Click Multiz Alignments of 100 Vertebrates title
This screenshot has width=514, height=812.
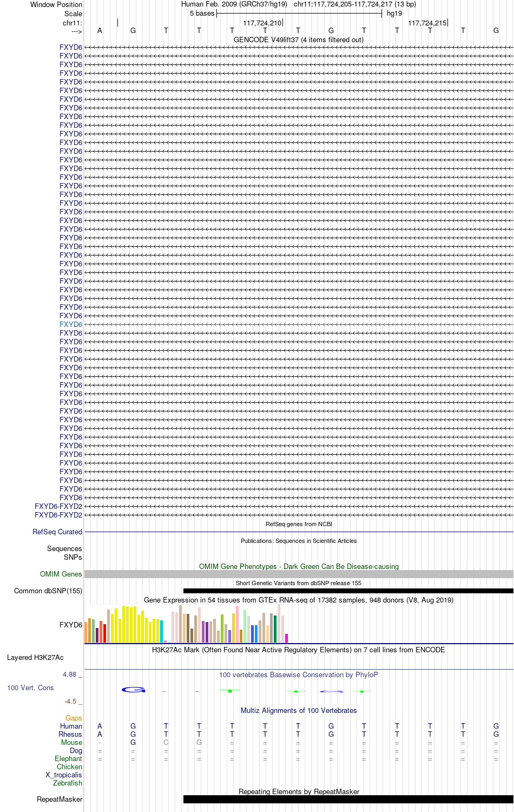299,710
